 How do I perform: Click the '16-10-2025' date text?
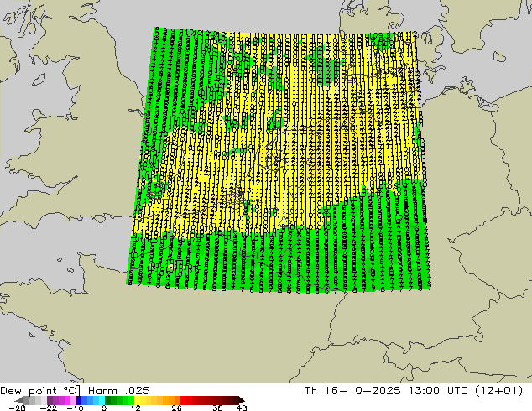[x=362, y=391]
